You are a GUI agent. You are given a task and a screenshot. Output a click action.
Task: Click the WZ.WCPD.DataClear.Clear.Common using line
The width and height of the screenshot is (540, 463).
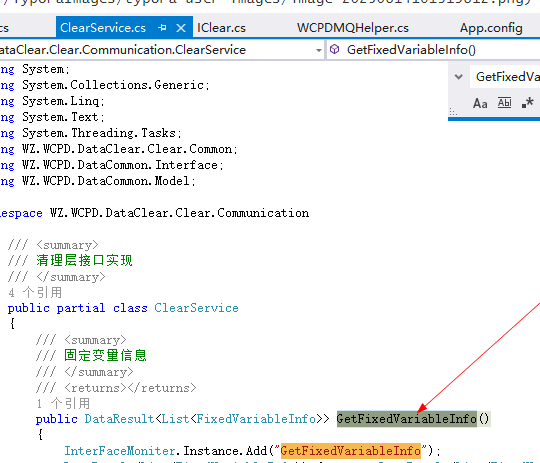click(x=119, y=149)
